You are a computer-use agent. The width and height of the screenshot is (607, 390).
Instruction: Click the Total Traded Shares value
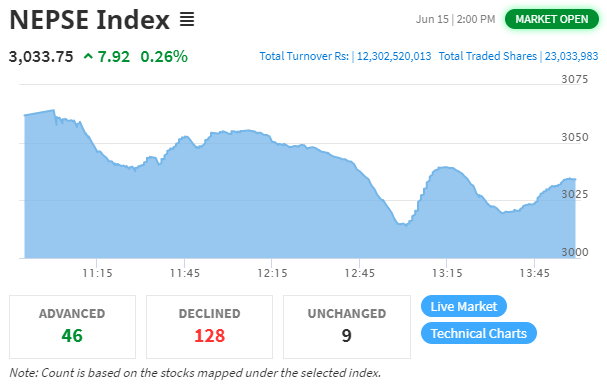tap(571, 56)
